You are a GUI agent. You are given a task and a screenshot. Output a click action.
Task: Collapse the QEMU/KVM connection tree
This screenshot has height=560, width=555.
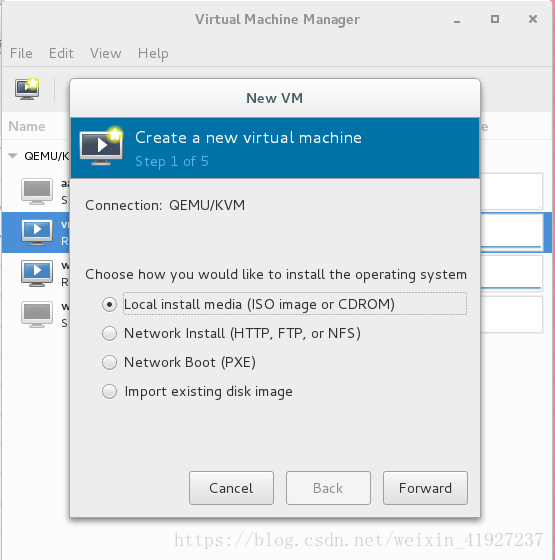point(13,156)
